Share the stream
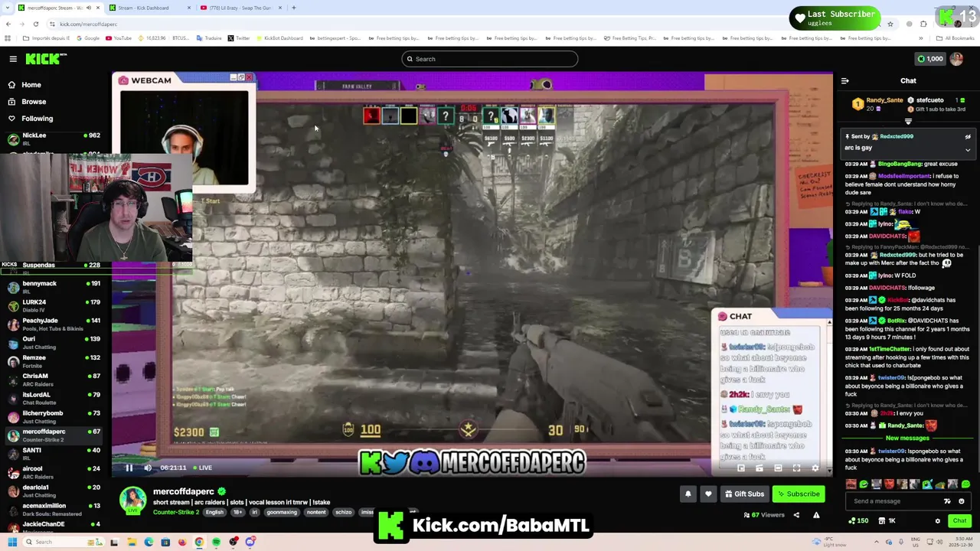 pyautogui.click(x=796, y=515)
